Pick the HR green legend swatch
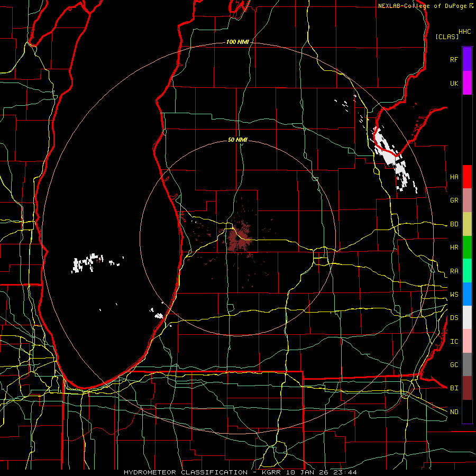 pos(467,248)
